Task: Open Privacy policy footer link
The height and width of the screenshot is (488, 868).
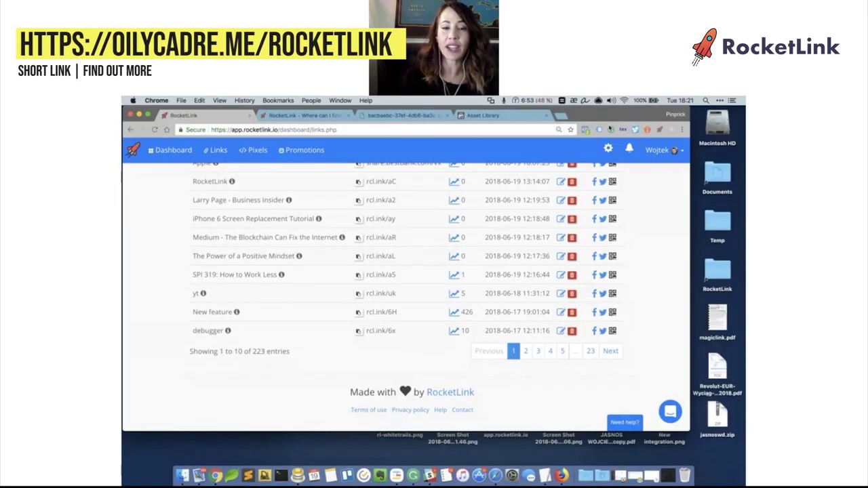Action: pos(410,409)
